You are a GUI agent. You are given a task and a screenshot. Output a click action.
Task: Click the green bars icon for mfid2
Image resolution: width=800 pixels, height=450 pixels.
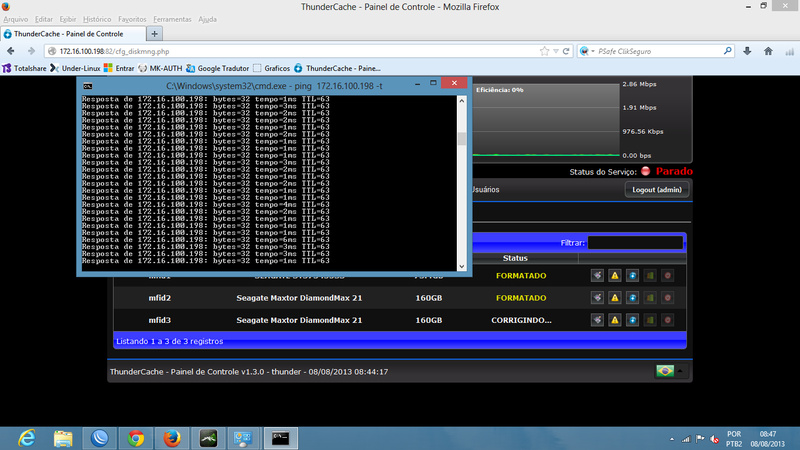[650, 297]
